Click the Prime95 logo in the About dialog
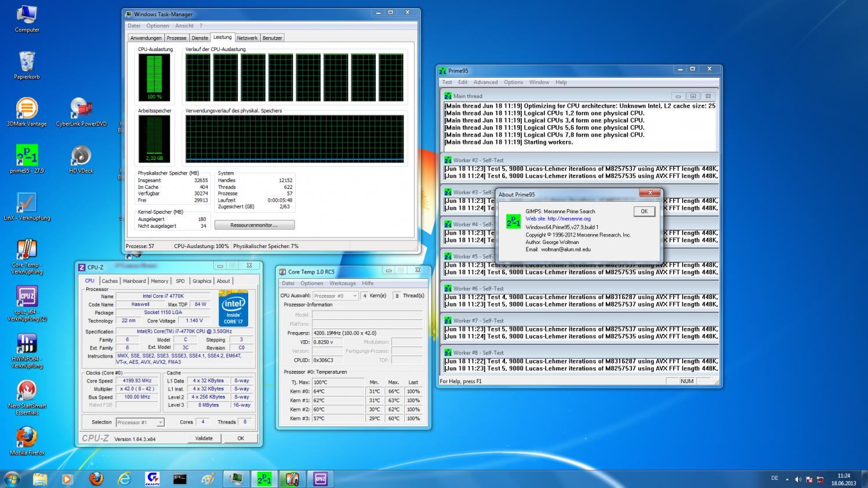The image size is (868, 488). 513,221
